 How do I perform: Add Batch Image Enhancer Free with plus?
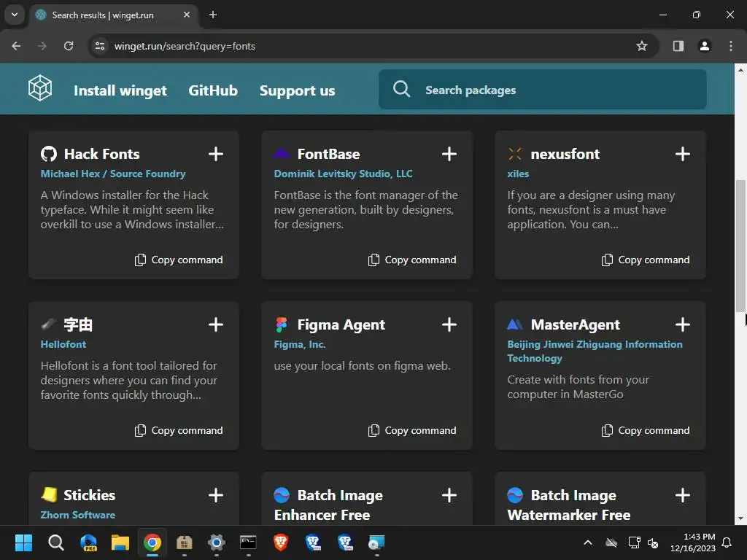pyautogui.click(x=449, y=495)
